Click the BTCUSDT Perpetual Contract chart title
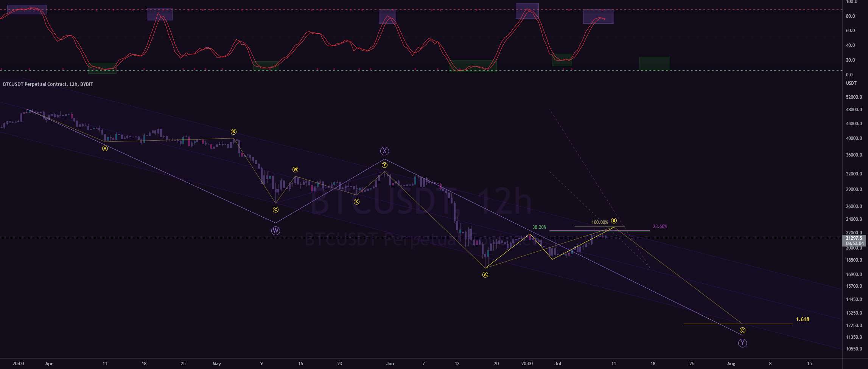Screen dimensions: 868x369 (48, 84)
